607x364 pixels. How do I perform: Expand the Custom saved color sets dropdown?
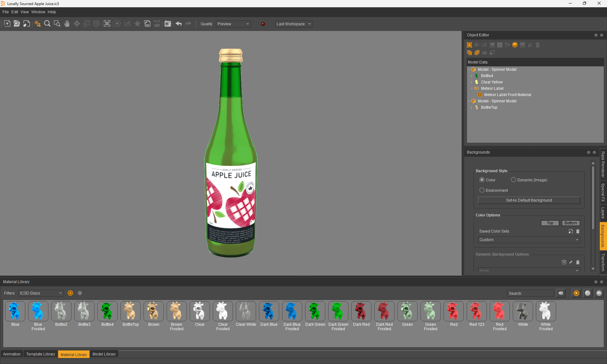(x=529, y=240)
